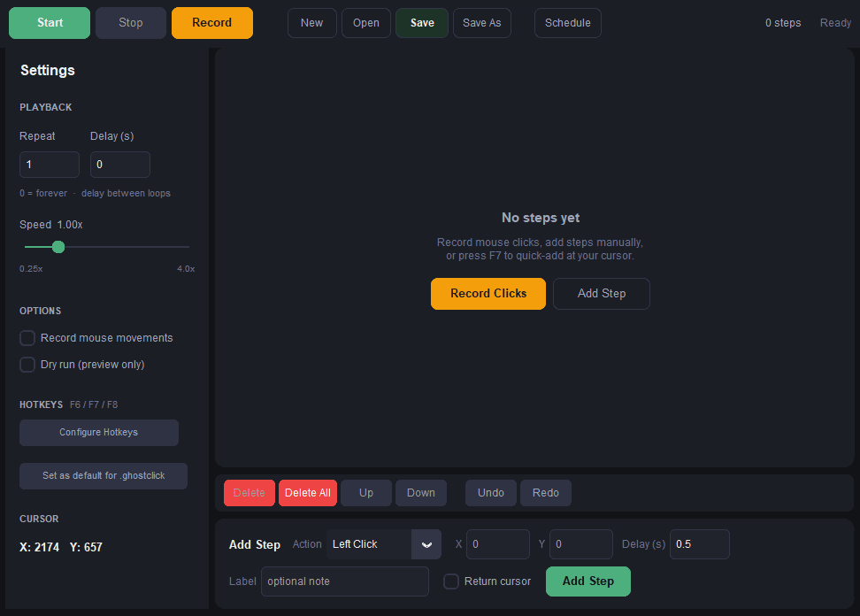Save the macro under a new name
This screenshot has width=860, height=616.
[x=481, y=22]
